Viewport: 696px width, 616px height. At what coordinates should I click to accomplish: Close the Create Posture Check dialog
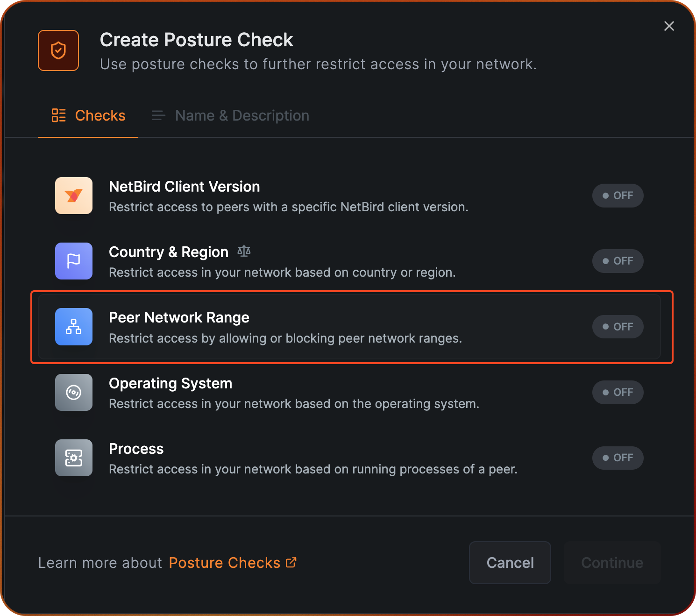669,26
